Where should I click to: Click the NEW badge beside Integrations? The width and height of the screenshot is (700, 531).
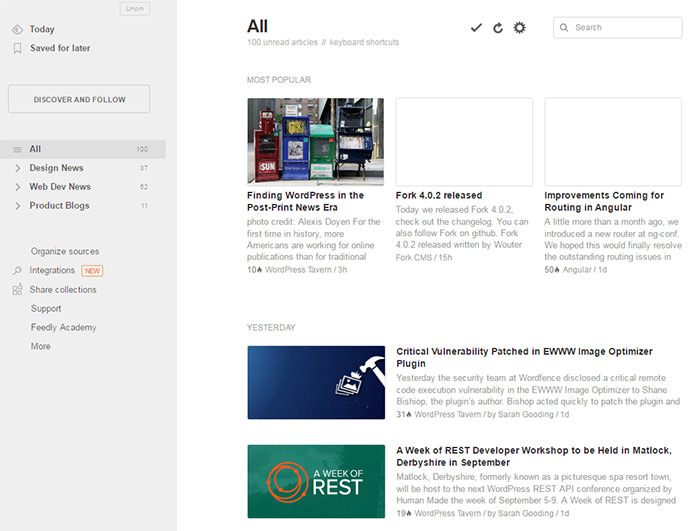click(92, 271)
